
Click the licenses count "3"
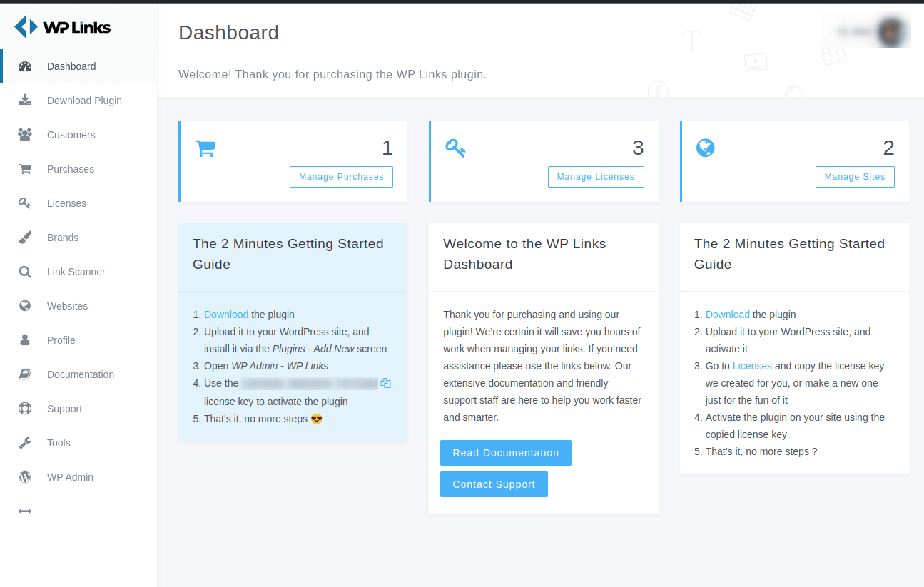[x=638, y=148]
